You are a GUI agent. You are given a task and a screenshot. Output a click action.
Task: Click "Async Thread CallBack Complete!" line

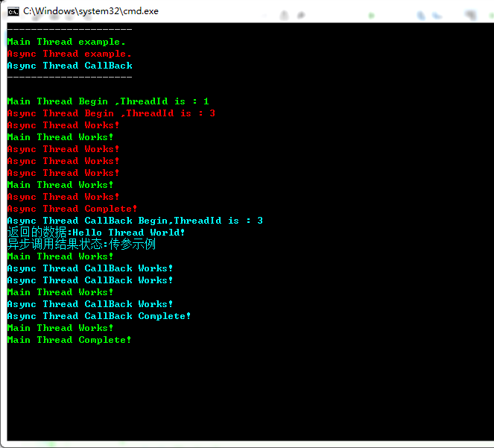click(98, 316)
